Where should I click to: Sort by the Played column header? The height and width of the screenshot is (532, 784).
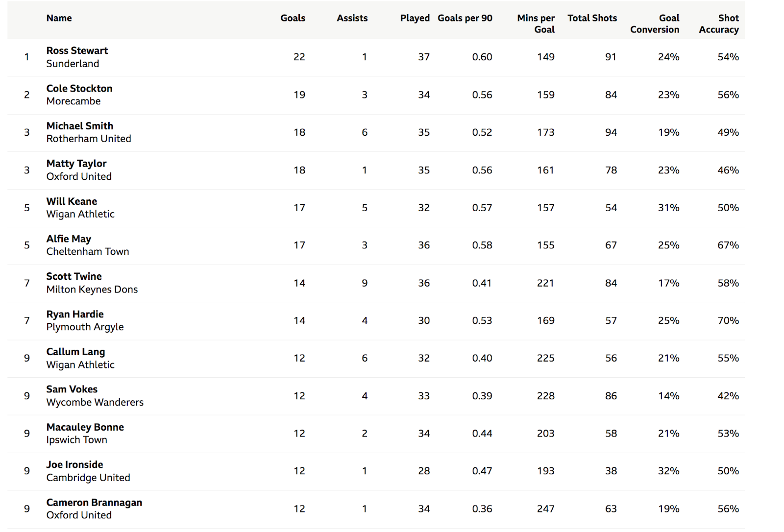tap(415, 18)
